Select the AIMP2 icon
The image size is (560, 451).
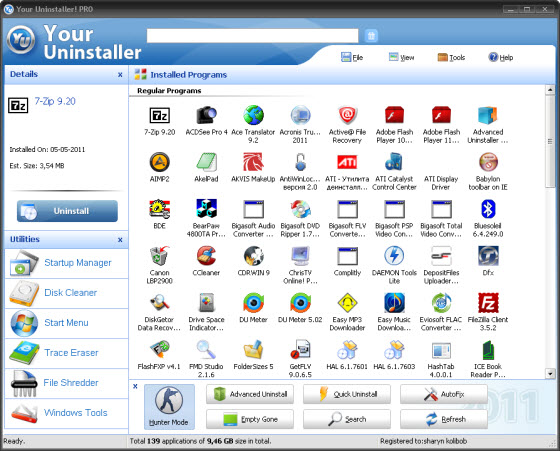tap(159, 162)
